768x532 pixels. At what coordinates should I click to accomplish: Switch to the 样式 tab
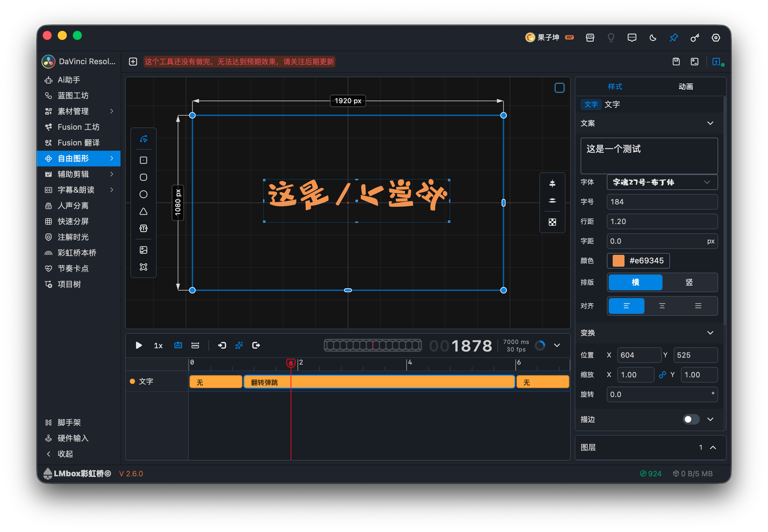click(x=615, y=87)
